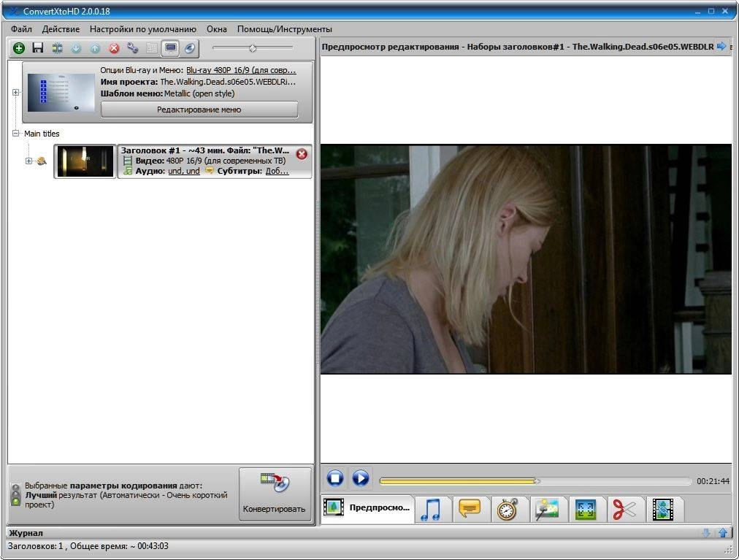Viewport: 739px width, 560px height.
Task: Click status text Заголовков: 1, Общее время
Action: (x=88, y=546)
